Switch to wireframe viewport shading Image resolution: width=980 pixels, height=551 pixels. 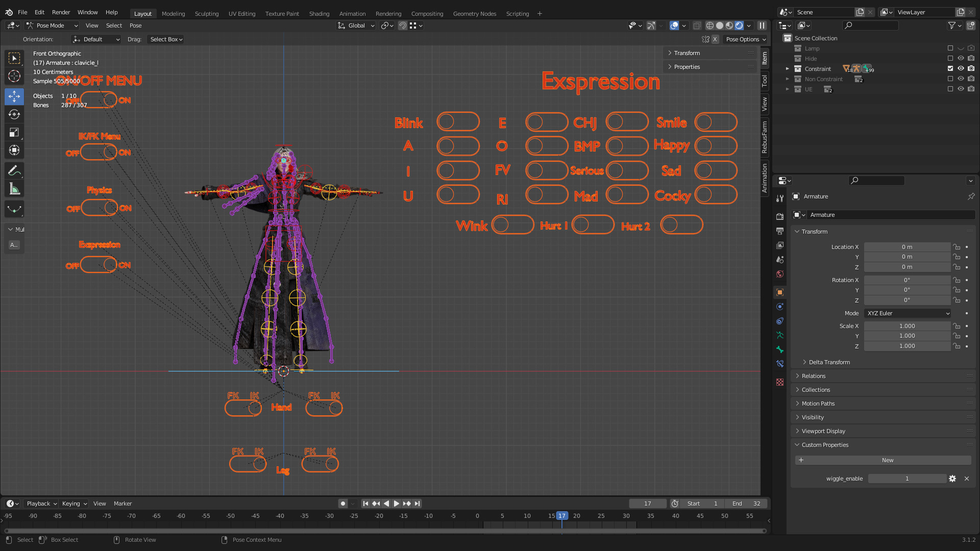click(x=710, y=26)
